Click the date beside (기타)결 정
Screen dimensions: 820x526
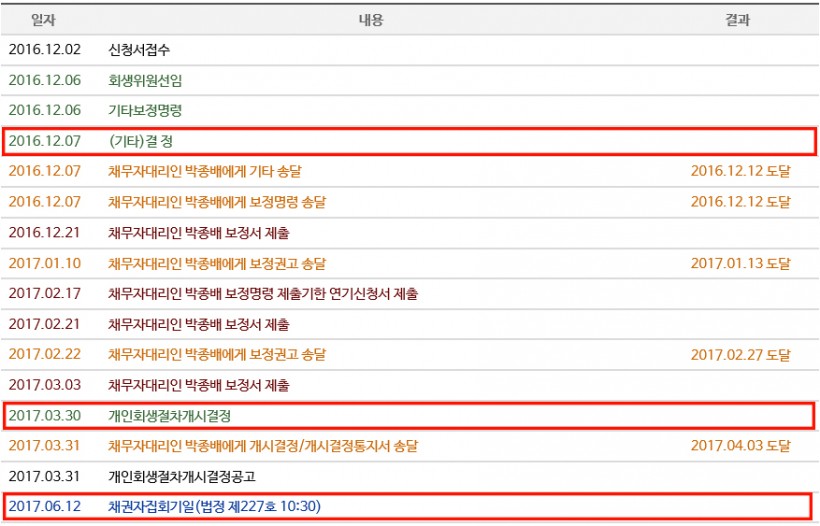(45, 141)
